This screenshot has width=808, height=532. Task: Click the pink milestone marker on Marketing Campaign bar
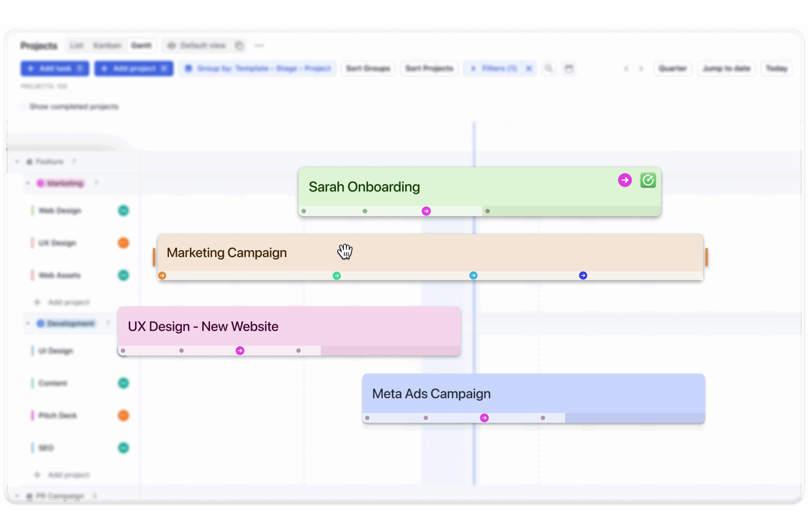[472, 276]
